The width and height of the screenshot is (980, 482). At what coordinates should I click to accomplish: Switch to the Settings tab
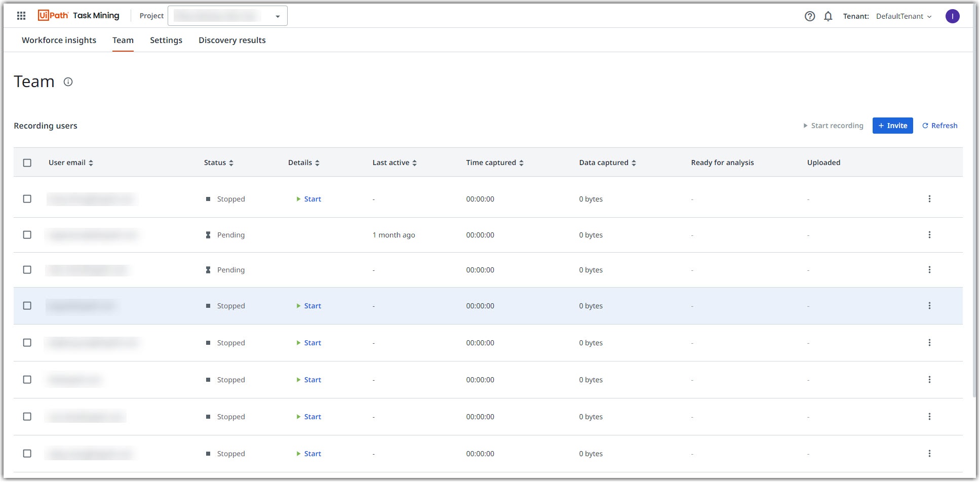[x=166, y=40]
